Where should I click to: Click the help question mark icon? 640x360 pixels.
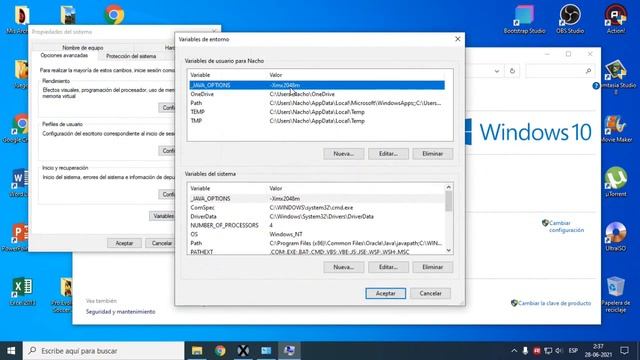[x=596, y=86]
